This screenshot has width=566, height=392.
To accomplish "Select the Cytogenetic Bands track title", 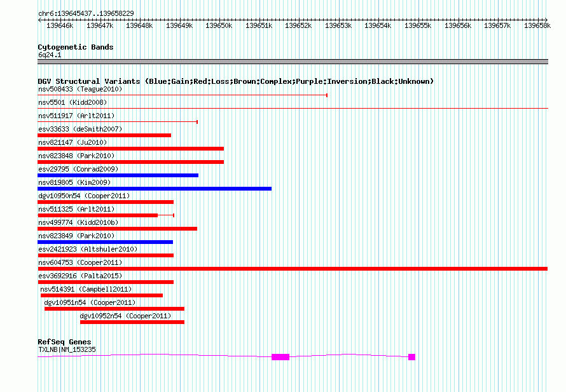I will [x=76, y=47].
